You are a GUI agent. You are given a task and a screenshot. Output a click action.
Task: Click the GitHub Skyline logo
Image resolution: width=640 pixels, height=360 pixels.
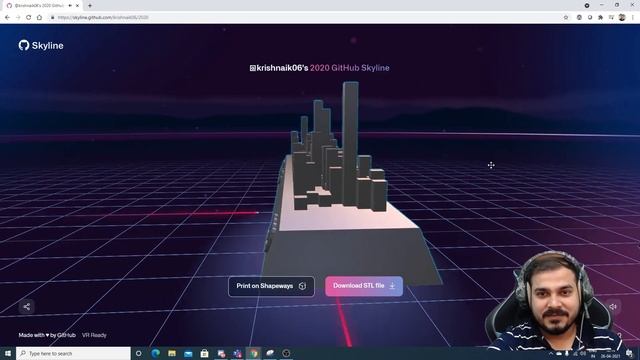[x=41, y=45]
